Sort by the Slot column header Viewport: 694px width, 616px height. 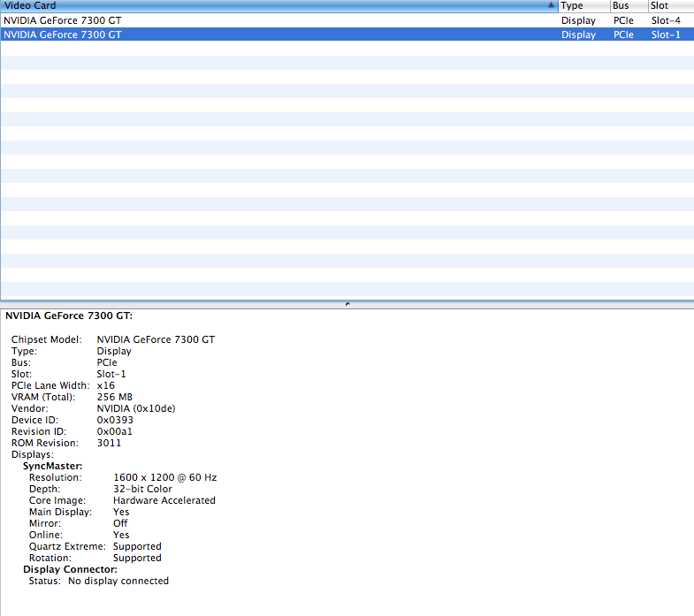coord(670,6)
